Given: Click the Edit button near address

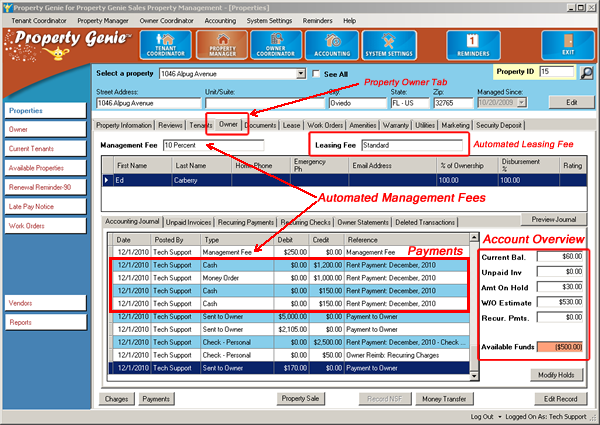Looking at the screenshot, I should tap(572, 102).
